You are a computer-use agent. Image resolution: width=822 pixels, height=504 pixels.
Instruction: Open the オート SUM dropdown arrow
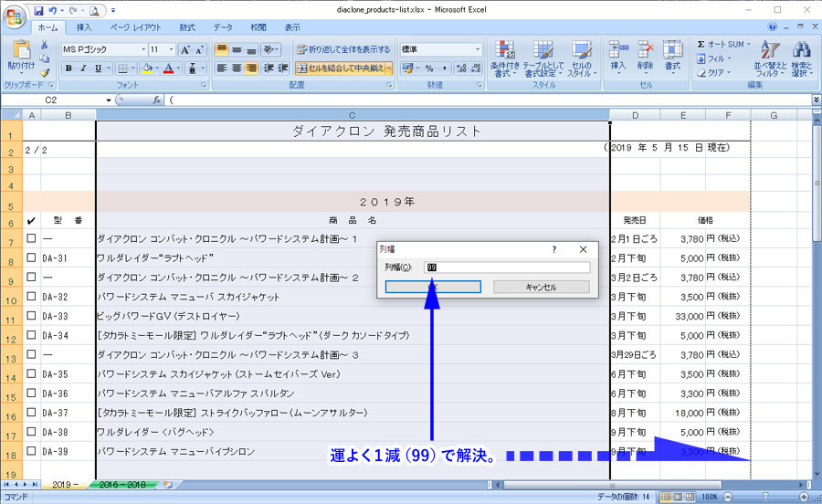pos(748,45)
